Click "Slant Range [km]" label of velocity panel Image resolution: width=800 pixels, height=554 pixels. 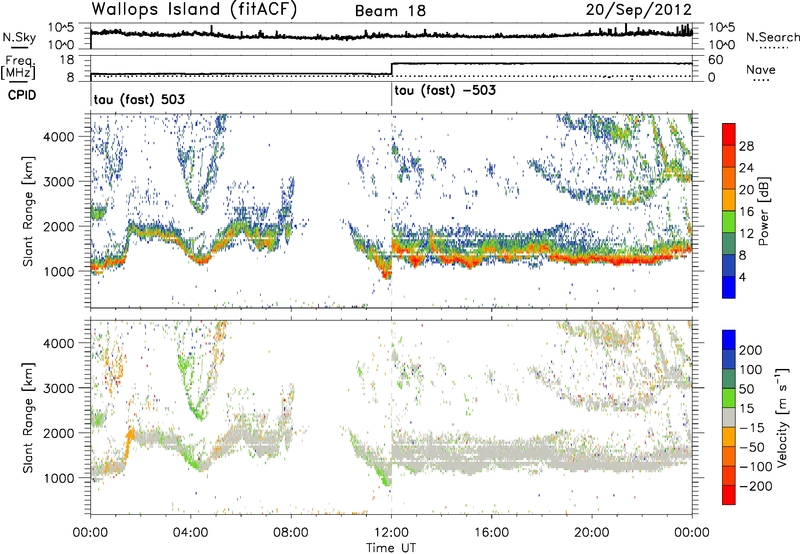click(x=28, y=418)
